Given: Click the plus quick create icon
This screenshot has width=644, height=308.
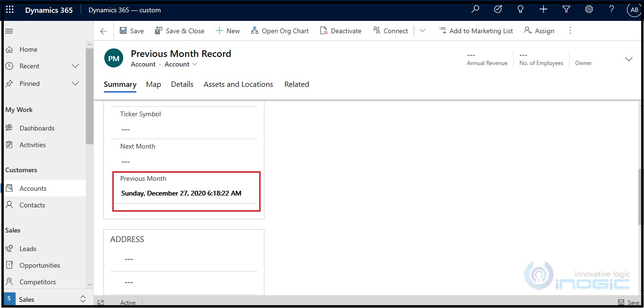Looking at the screenshot, I should click(x=544, y=9).
